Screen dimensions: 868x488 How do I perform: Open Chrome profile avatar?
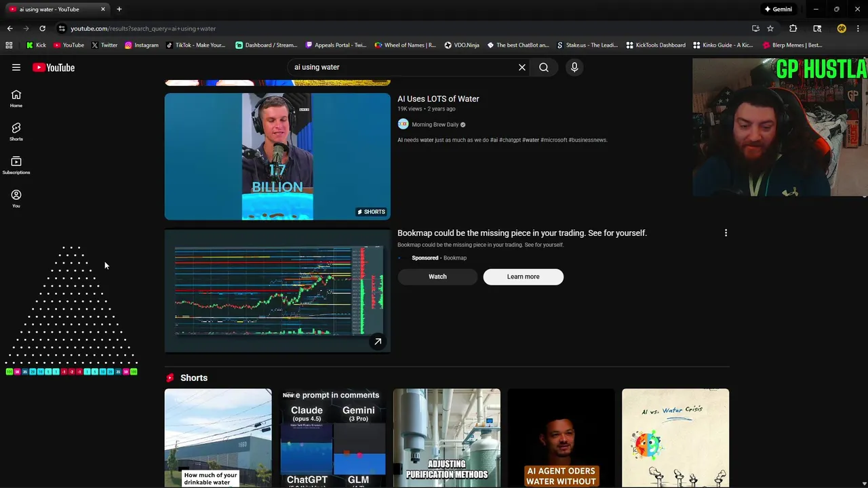(x=842, y=28)
